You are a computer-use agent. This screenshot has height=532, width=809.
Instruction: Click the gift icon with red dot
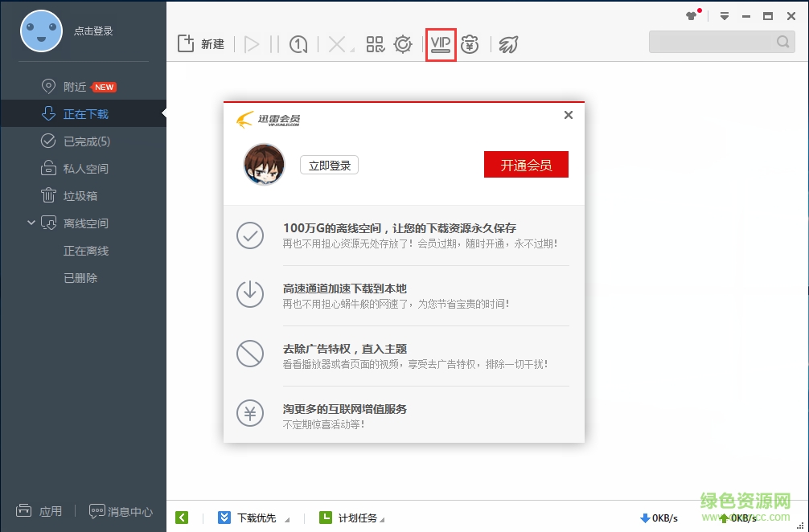pyautogui.click(x=690, y=16)
